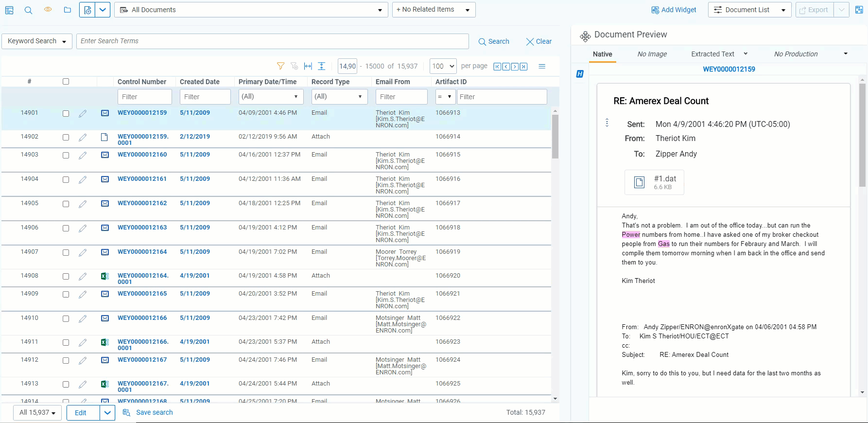Select the Native viewer tab
The width and height of the screenshot is (868, 423).
(x=602, y=54)
